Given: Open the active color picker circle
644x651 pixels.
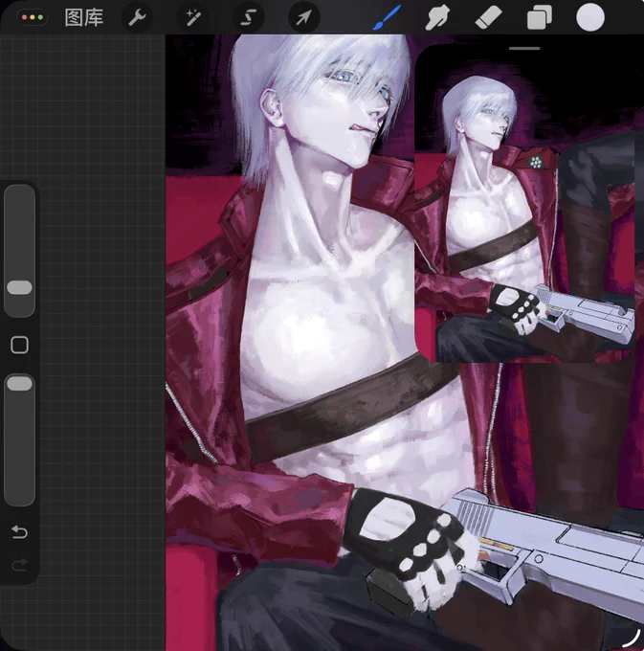Looking at the screenshot, I should pos(590,17).
